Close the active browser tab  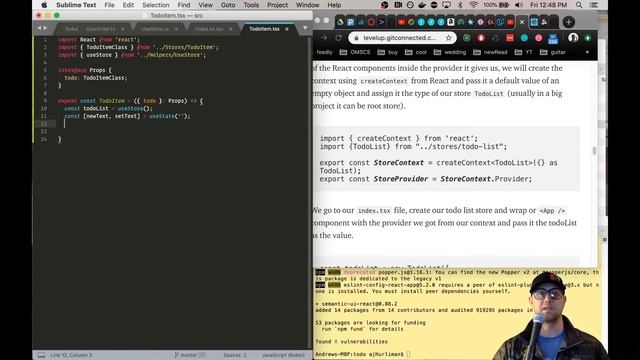click(x=522, y=22)
